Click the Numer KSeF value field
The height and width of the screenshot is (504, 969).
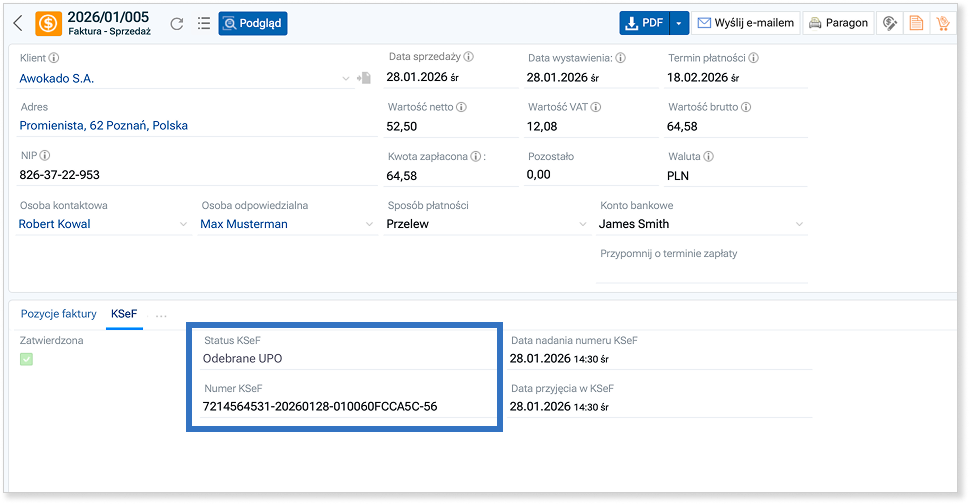tap(320, 406)
